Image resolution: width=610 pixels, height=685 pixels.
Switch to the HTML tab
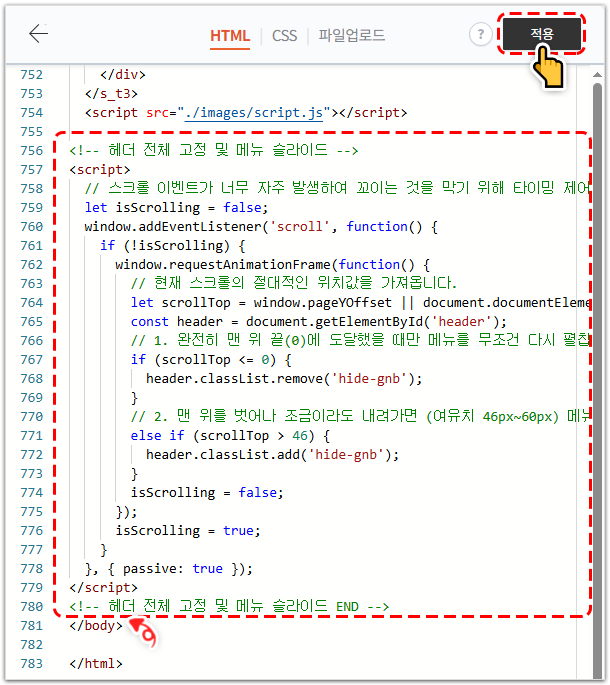(x=230, y=35)
